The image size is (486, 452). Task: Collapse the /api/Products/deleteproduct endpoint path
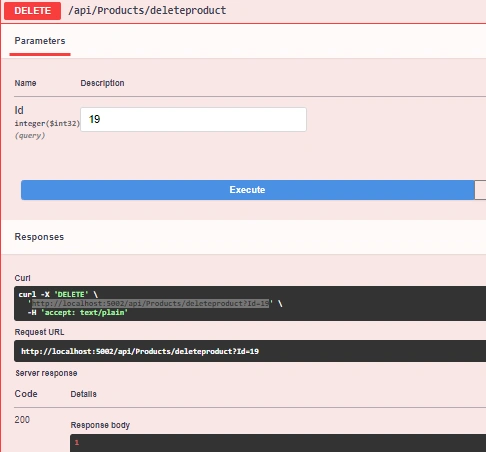(147, 10)
